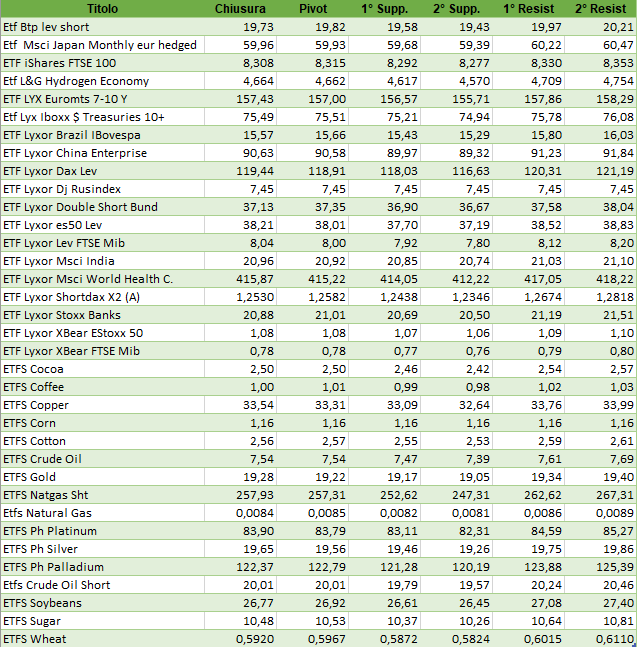Select ETF LYX Euromts 7-10 Y cell
The width and height of the screenshot is (637, 647).
102,99
